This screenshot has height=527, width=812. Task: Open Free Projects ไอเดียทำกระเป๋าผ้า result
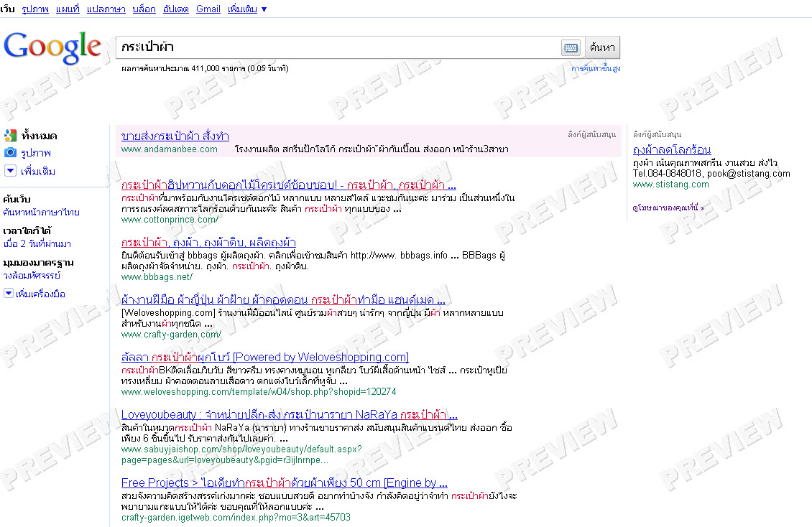pos(285,482)
